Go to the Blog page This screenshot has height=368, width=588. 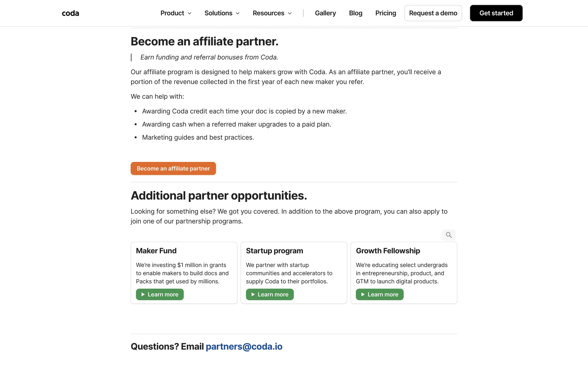[356, 13]
